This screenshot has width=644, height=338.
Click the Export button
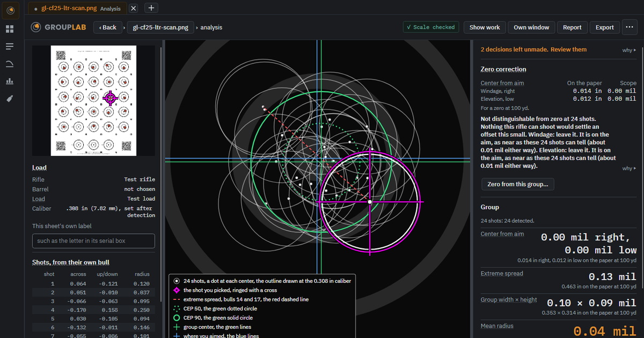[605, 27]
